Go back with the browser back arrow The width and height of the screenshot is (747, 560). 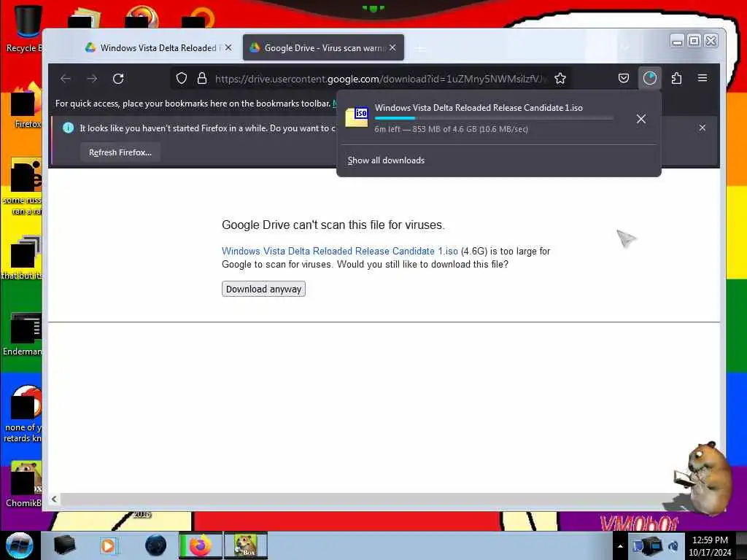pos(66,79)
